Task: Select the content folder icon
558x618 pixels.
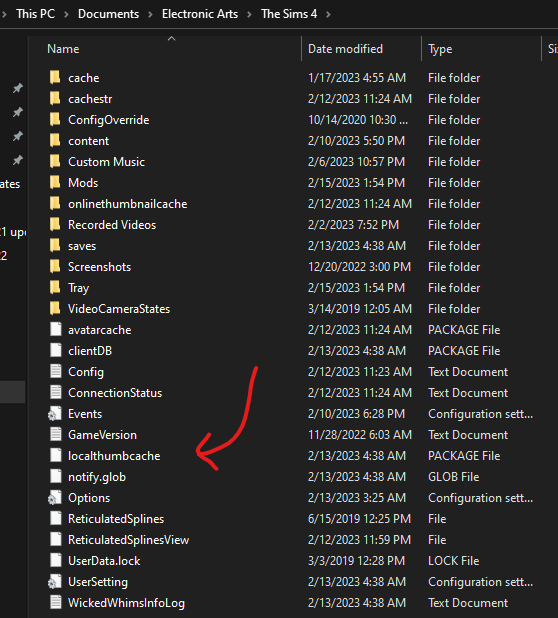Action: coord(55,140)
